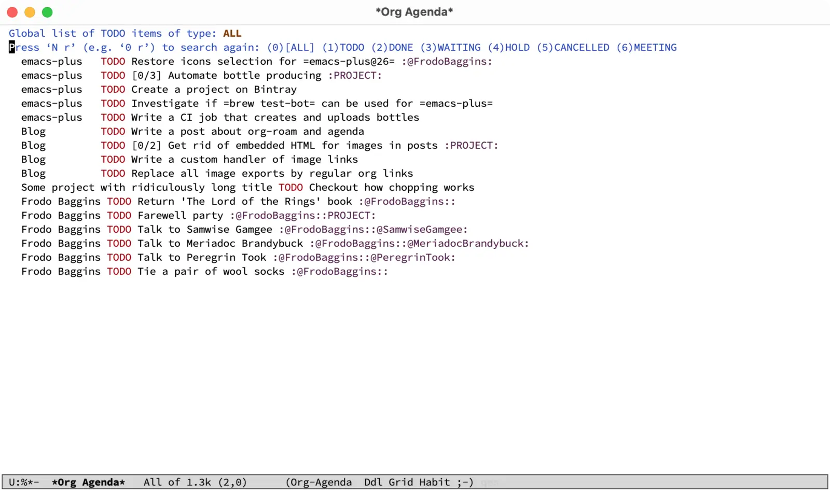The height and width of the screenshot is (504, 830).
Task: Select the (1)TODO search filter
Action: tap(343, 47)
